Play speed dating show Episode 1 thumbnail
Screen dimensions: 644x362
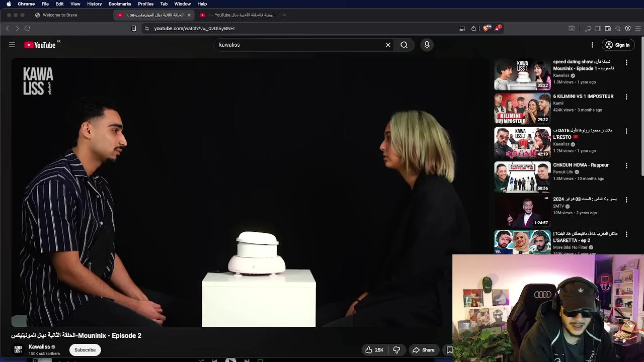(x=522, y=74)
